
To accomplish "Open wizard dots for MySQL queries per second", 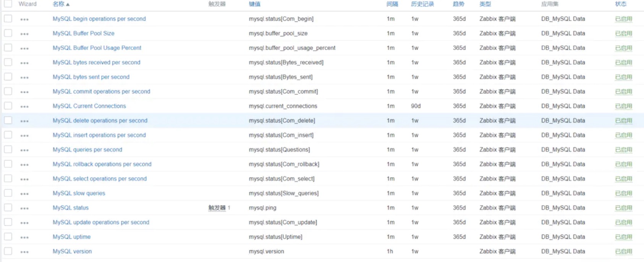I will pyautogui.click(x=24, y=150).
